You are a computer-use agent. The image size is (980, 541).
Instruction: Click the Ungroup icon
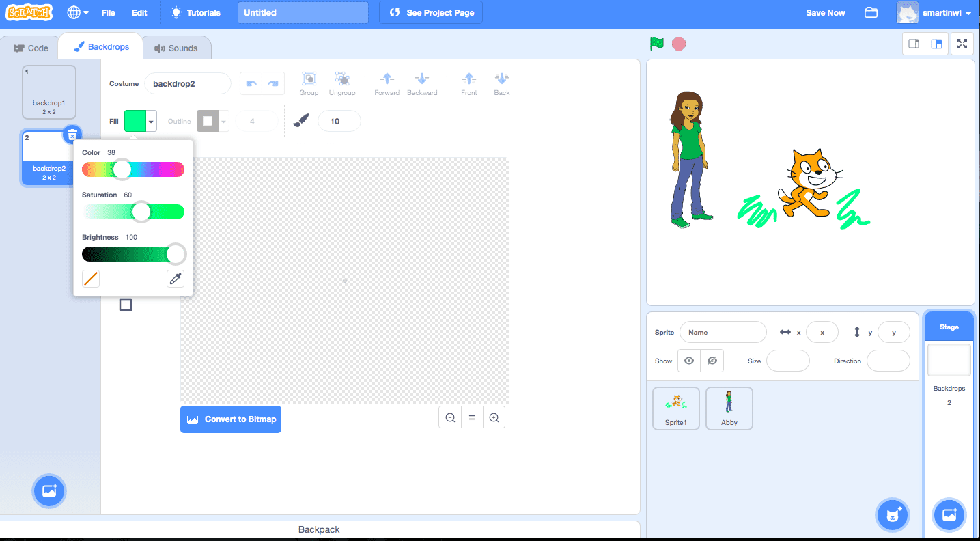click(x=342, y=83)
